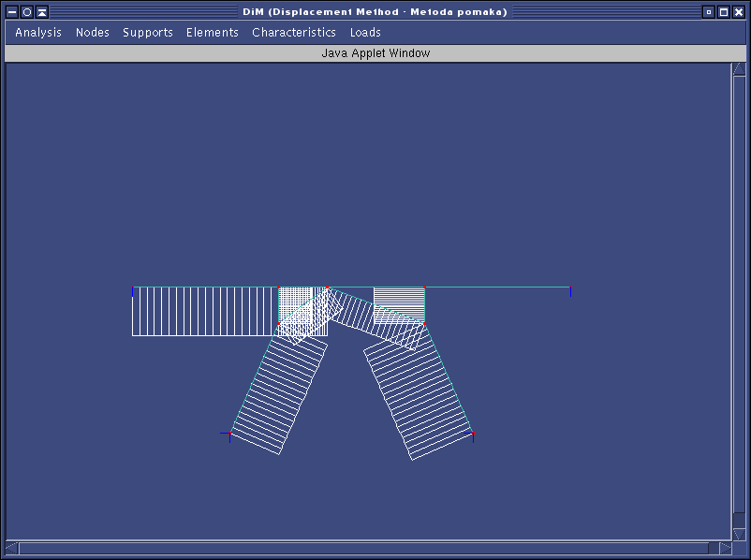Click the vertical scrollbar down arrow
The width and height of the screenshot is (751, 560).
(x=739, y=534)
